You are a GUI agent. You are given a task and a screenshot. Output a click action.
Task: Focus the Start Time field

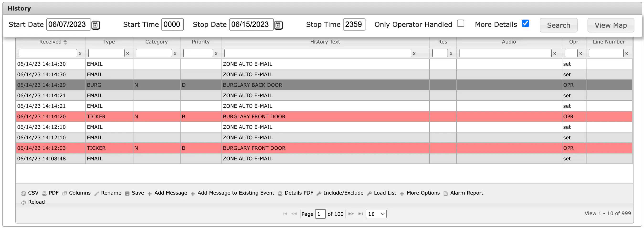tap(173, 25)
